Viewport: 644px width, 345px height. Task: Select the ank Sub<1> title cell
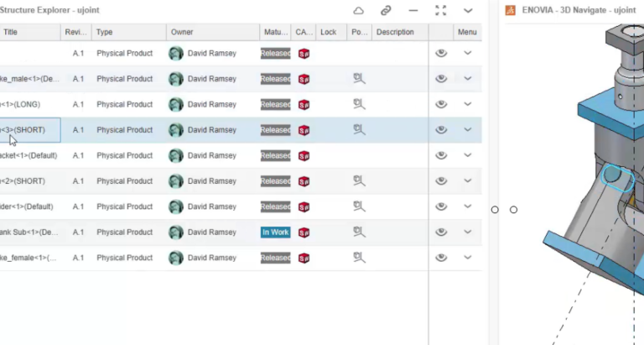pos(30,233)
